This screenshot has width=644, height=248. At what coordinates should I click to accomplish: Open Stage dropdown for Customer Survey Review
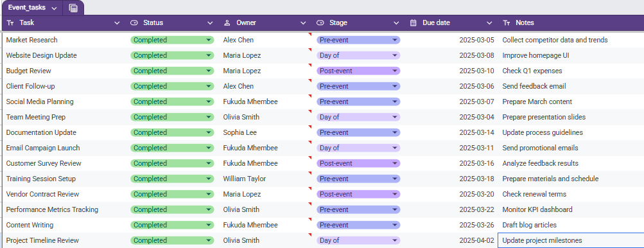395,163
